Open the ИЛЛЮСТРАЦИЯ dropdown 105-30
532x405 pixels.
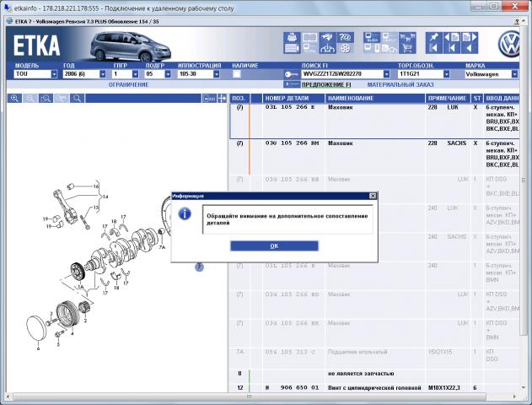coord(217,74)
